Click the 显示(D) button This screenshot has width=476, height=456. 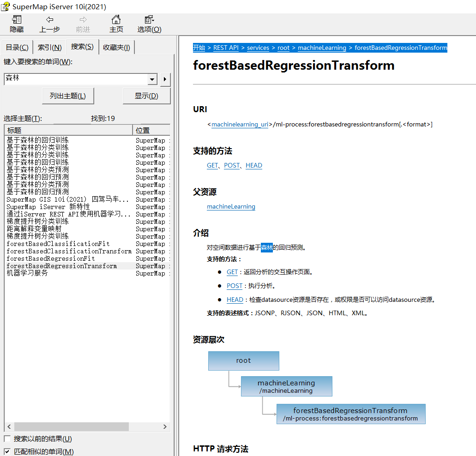click(x=147, y=96)
